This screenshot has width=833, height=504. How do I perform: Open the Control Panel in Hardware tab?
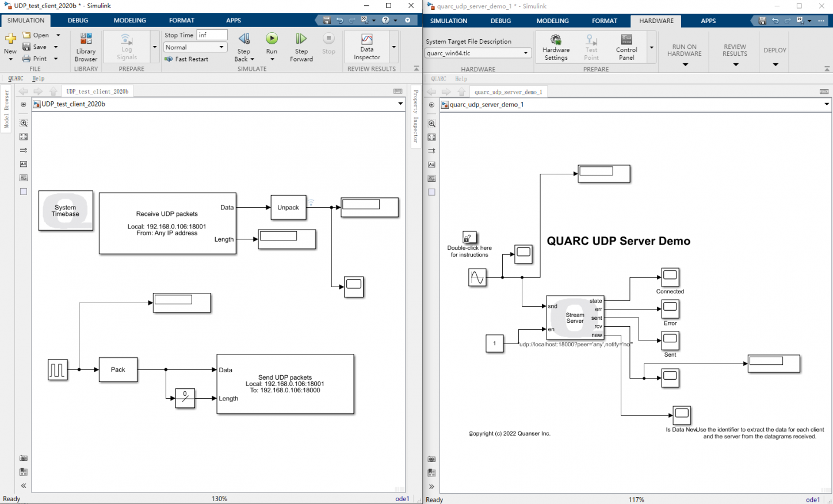pos(626,47)
